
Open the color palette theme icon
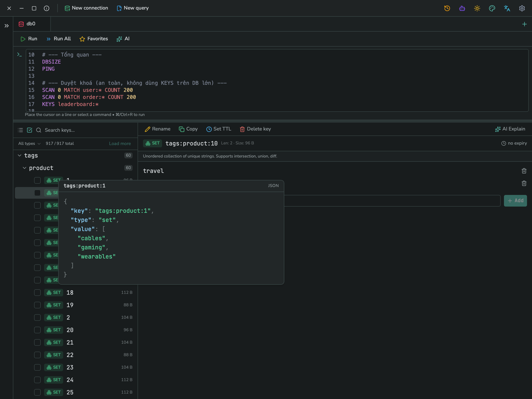pos(492,8)
